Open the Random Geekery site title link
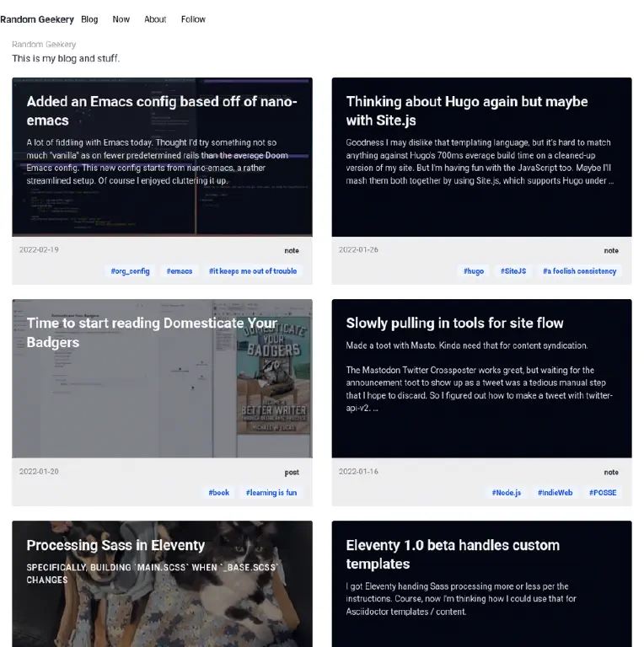Viewport: 644px width, 647px height. pos(37,19)
